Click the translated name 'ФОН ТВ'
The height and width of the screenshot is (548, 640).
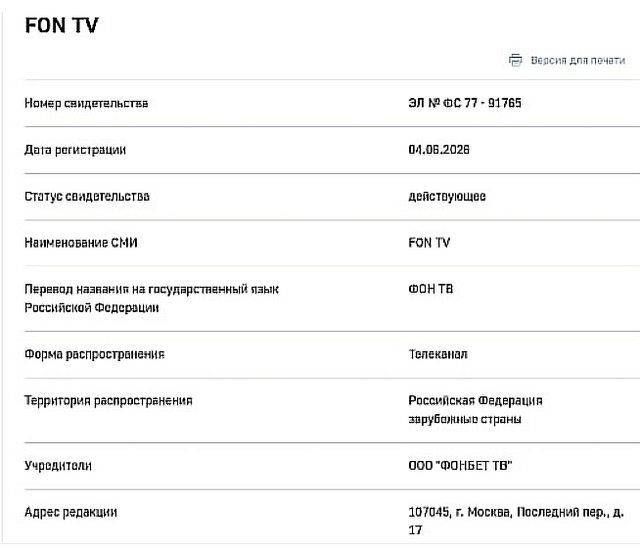431,289
